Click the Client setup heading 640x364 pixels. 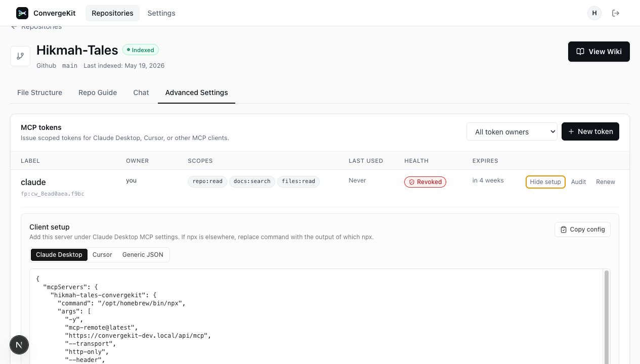tap(50, 227)
